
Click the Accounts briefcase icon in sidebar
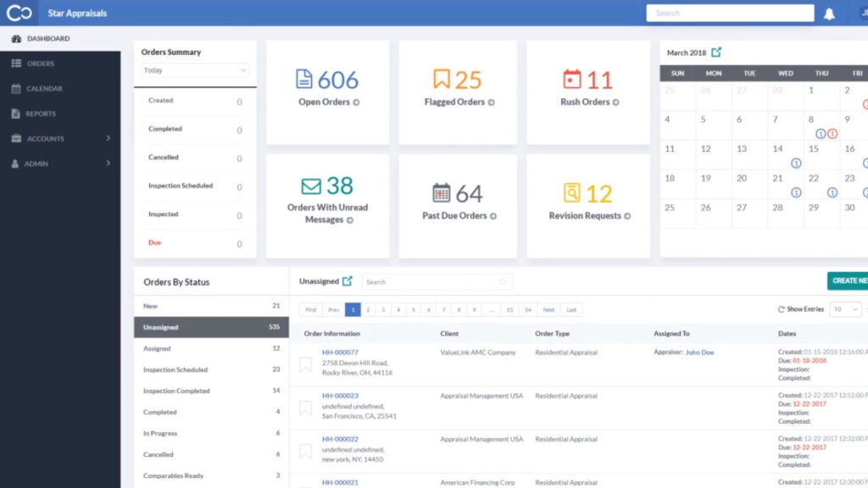pyautogui.click(x=16, y=138)
